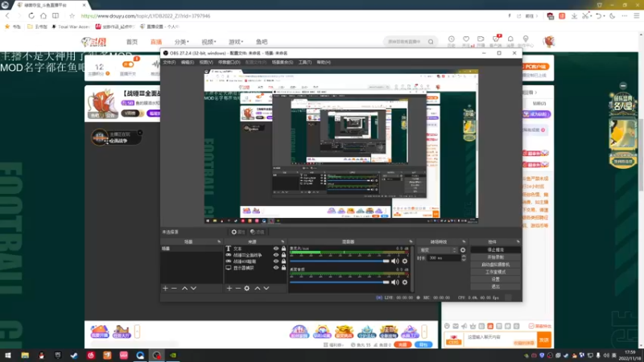The image size is (644, 362).
Task: Pop out the scenes dock icon
Action: tap(219, 242)
